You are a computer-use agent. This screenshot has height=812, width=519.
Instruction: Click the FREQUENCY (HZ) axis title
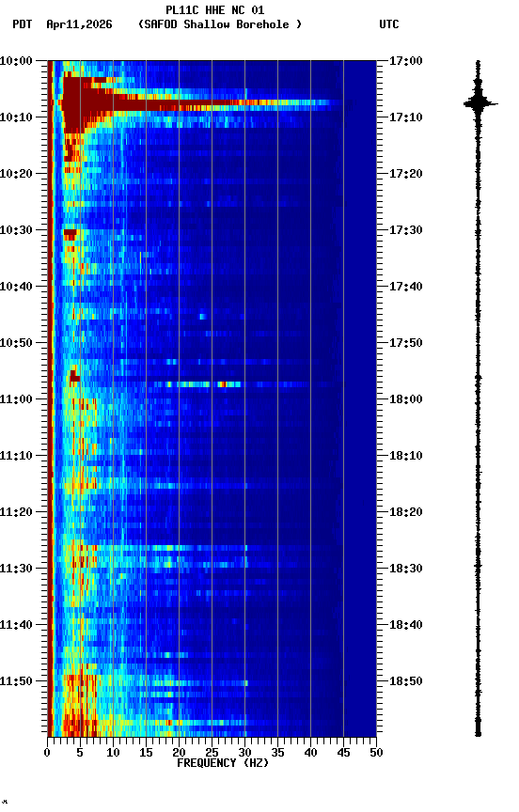223,763
